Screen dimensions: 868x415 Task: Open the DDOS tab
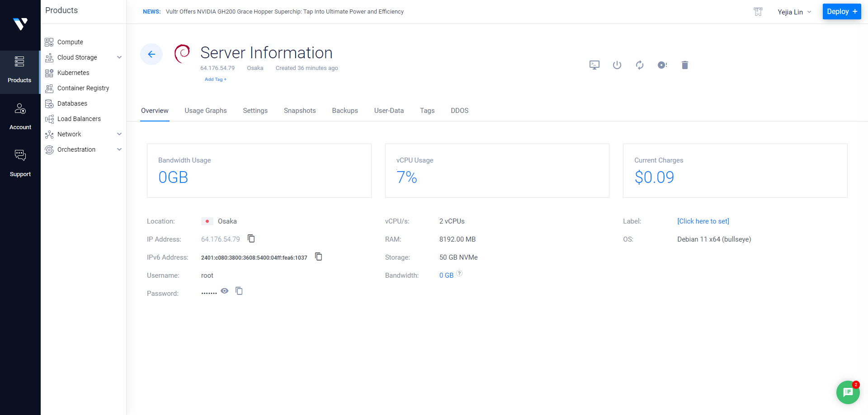(460, 111)
